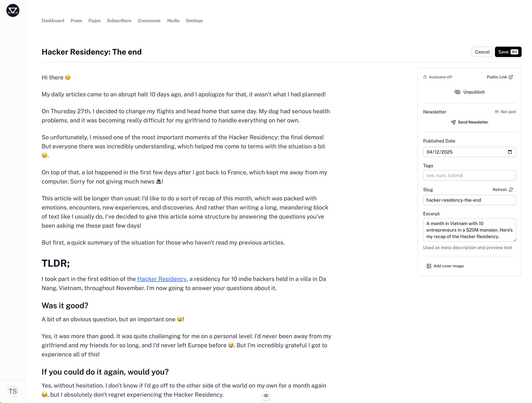Screen dimensions: 532x403
Task: Click the Tags input field
Action: click(469, 175)
